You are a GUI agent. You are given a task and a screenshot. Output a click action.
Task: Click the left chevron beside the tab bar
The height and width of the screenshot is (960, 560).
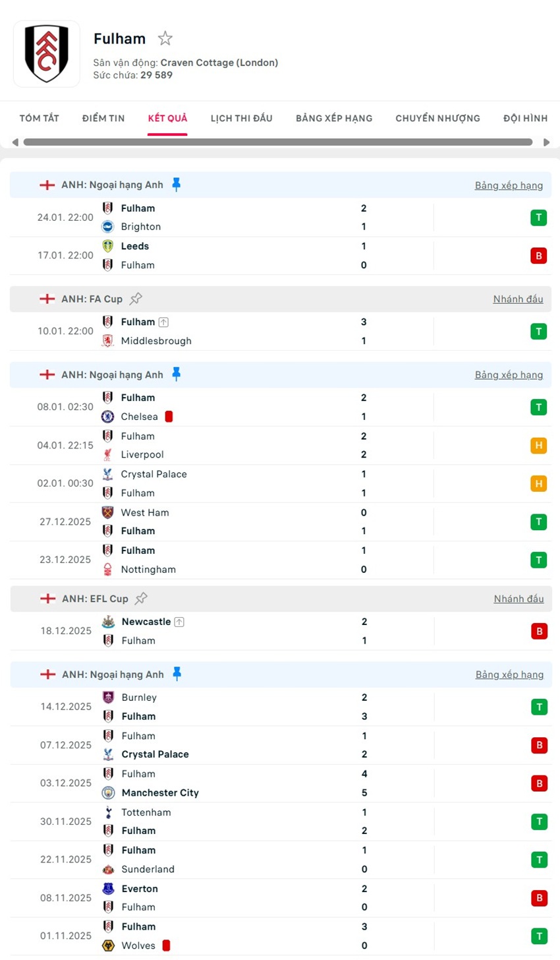pyautogui.click(x=13, y=142)
